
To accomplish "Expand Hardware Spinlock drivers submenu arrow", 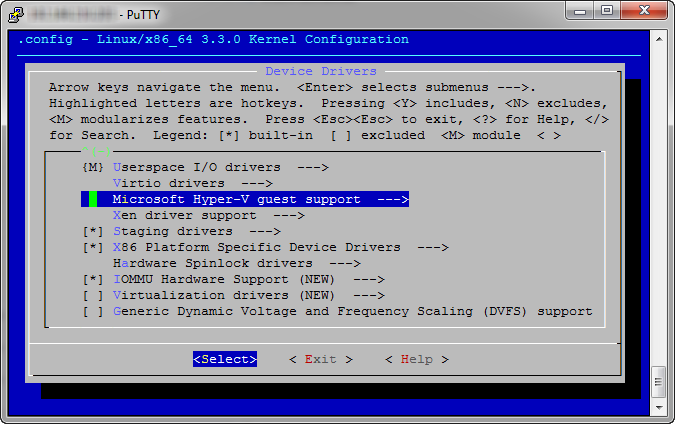I will [x=345, y=263].
